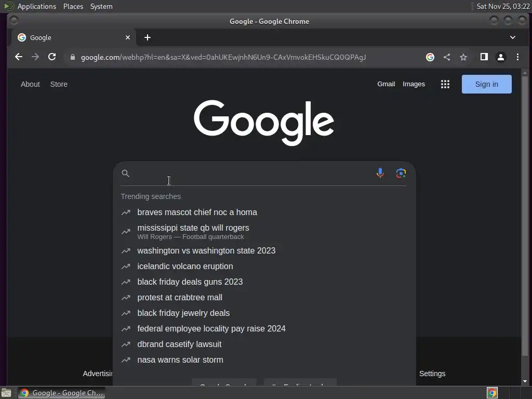Select 'braves mascot chief noc a homa' suggestion
Screen dimensions: 532x399
pyautogui.click(x=263, y=212)
